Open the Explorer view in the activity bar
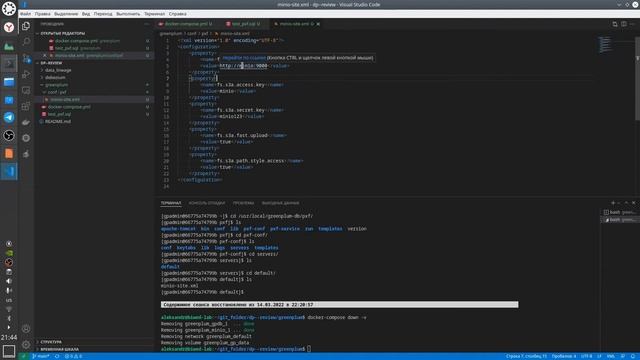This screenshot has height=360, width=640. point(26,26)
